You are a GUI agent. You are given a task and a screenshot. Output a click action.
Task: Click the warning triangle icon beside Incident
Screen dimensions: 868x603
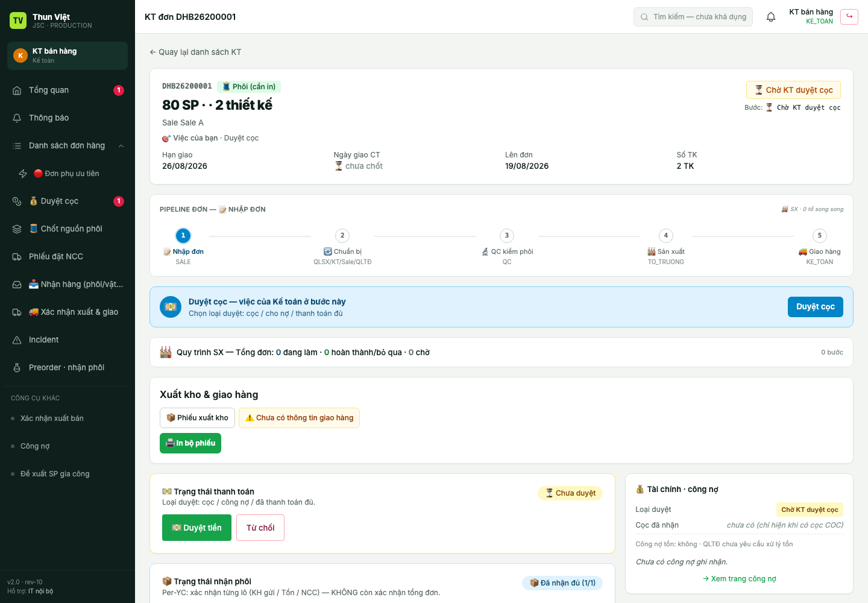(17, 340)
